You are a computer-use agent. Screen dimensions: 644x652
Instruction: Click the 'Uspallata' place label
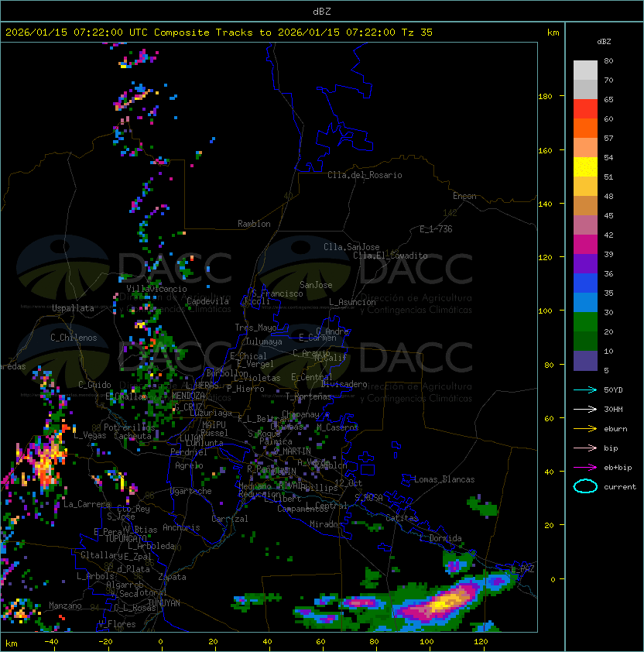[x=74, y=308]
